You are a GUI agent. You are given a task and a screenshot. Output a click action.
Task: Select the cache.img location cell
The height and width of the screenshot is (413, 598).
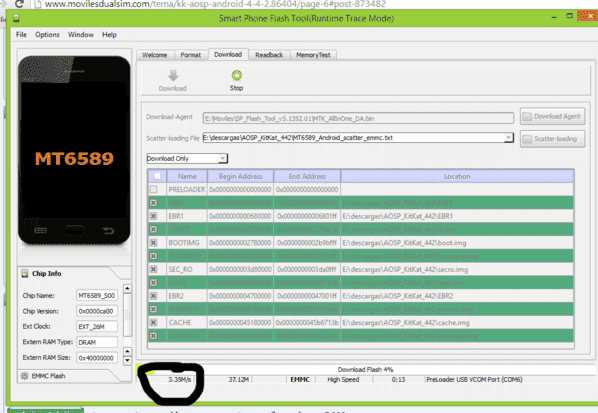tap(457, 323)
